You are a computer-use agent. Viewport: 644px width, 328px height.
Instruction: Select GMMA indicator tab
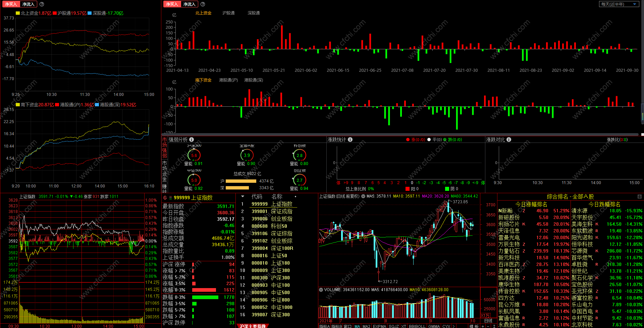point(434,326)
